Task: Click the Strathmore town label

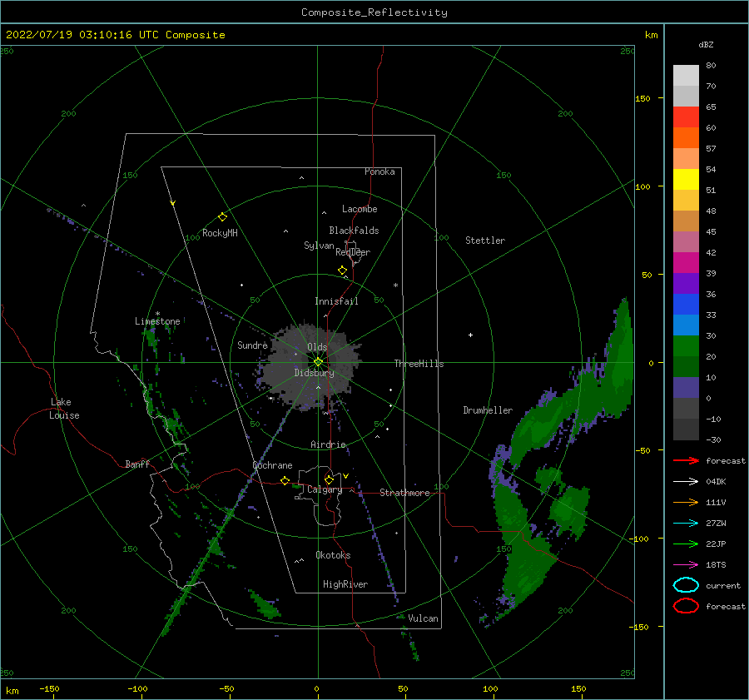Action: tap(404, 493)
